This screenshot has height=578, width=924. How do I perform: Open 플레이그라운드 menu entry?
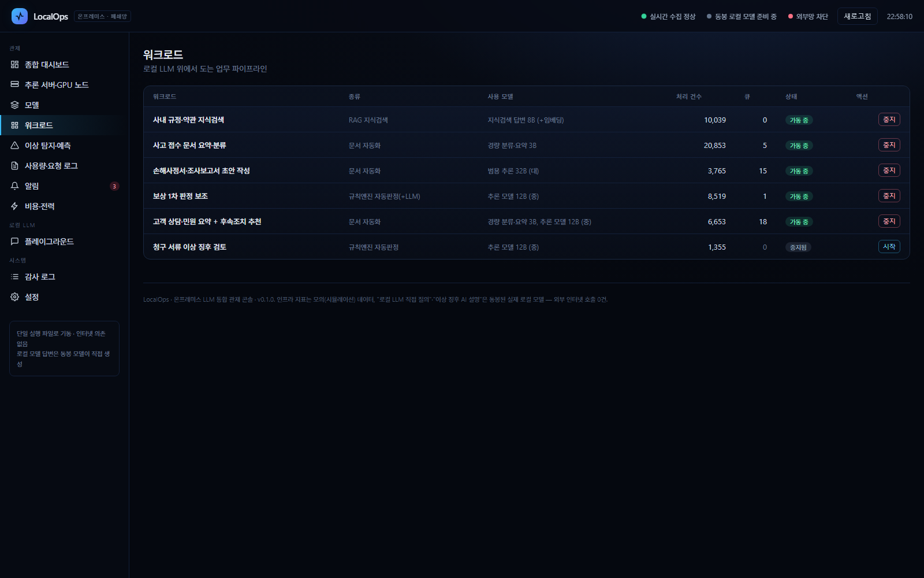(x=65, y=242)
